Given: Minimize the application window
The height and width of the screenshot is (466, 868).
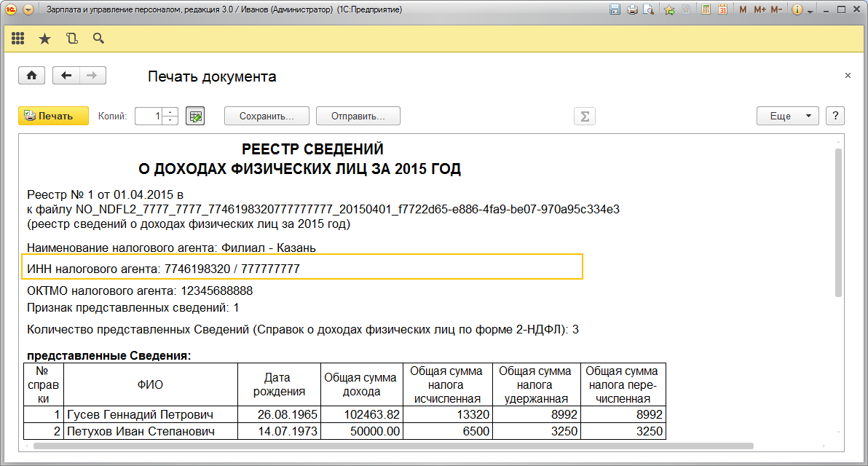Looking at the screenshot, I should click(x=827, y=10).
